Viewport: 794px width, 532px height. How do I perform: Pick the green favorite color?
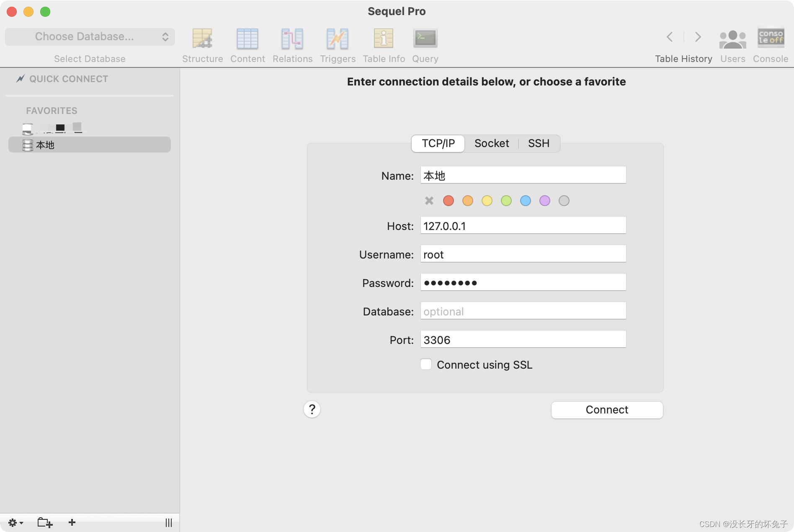point(506,201)
